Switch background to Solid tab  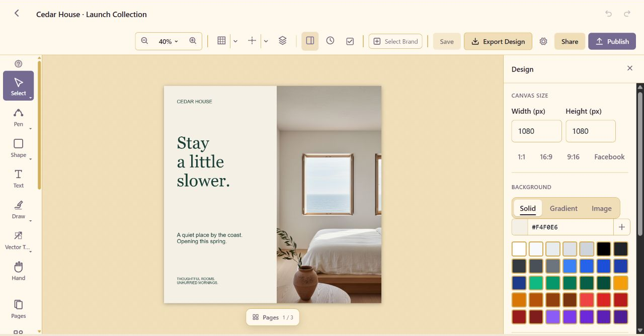pyautogui.click(x=528, y=208)
